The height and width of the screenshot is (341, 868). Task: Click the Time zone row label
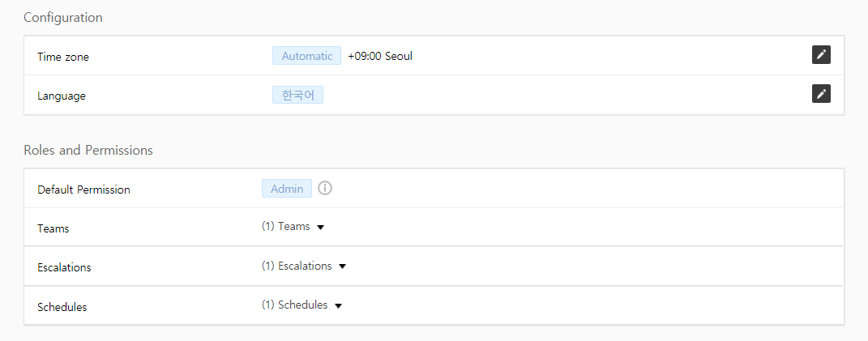[x=63, y=57]
